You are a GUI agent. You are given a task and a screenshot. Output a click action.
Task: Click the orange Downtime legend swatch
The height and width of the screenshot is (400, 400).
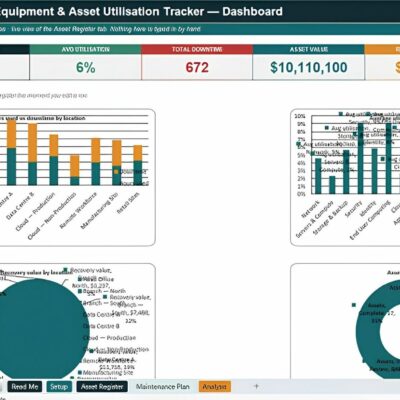tap(116, 172)
